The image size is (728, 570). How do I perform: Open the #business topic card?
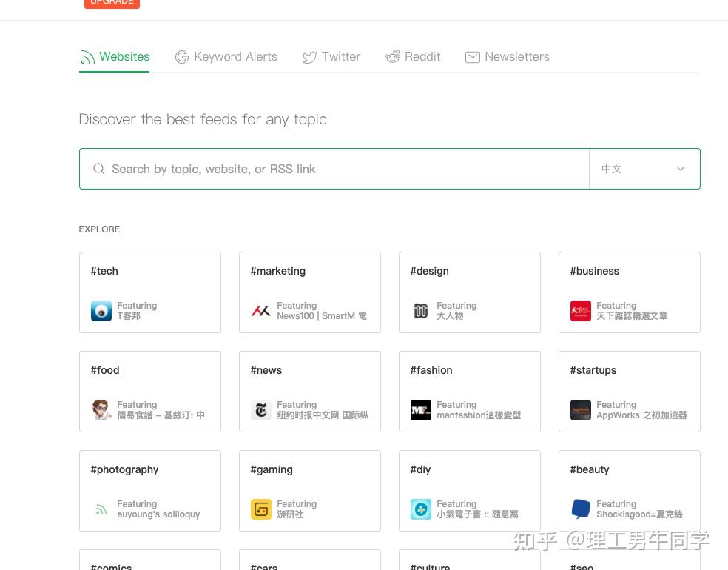[629, 292]
